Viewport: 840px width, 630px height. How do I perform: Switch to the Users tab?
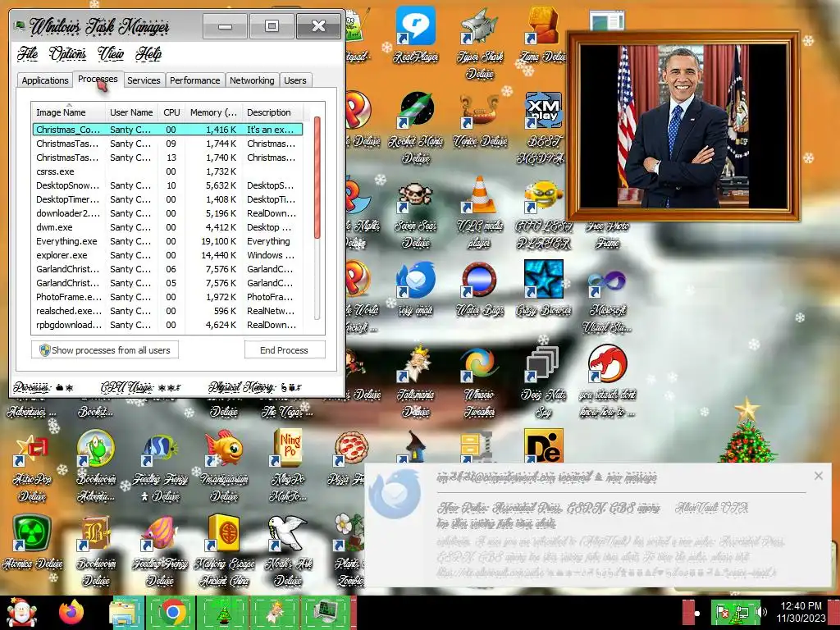(295, 80)
